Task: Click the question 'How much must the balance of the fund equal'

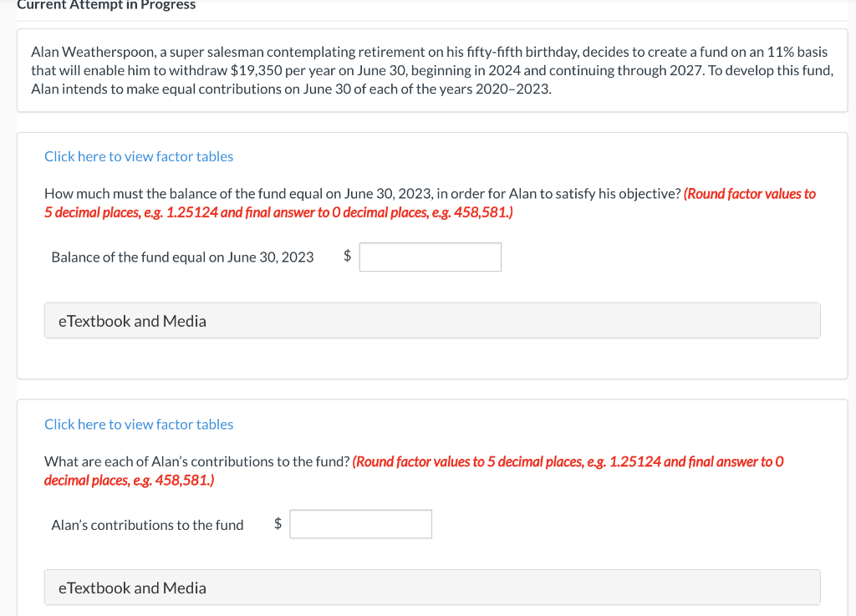Action: tap(363, 194)
